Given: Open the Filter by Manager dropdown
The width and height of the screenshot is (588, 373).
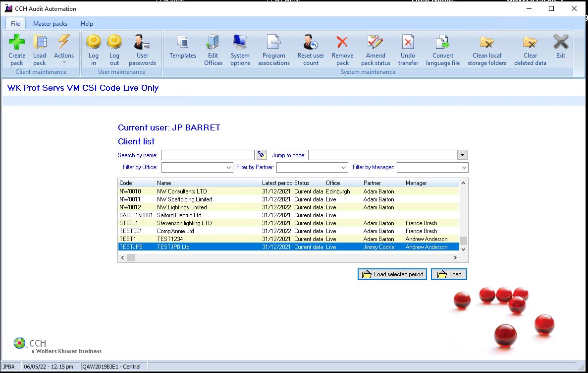Looking at the screenshot, I should [464, 168].
